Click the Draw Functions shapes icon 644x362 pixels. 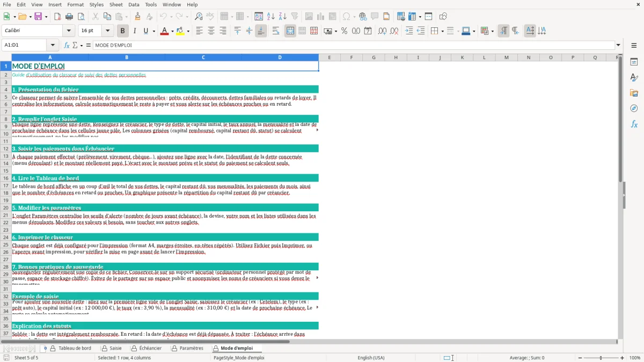(x=443, y=17)
